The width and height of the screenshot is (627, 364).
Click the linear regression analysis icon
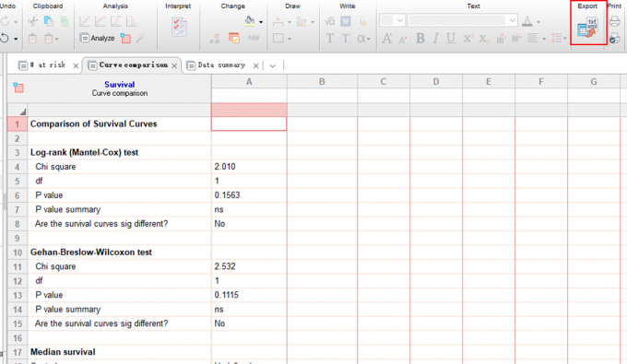85,21
